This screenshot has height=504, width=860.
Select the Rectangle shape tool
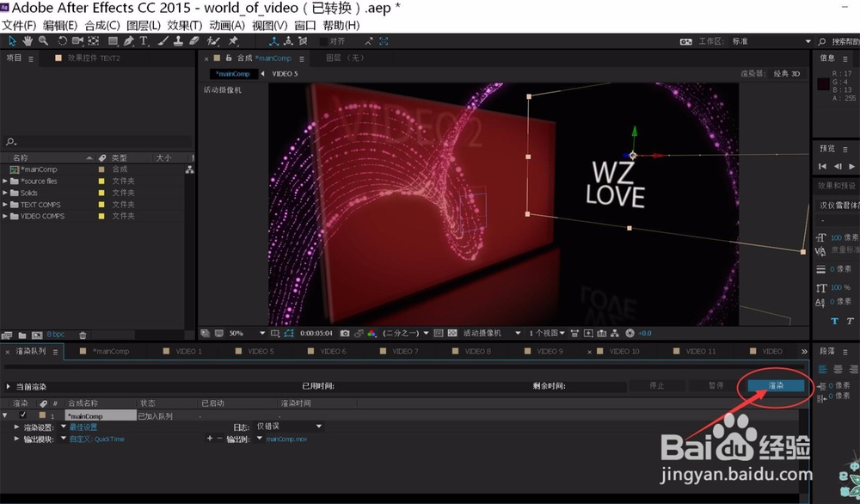pos(113,41)
